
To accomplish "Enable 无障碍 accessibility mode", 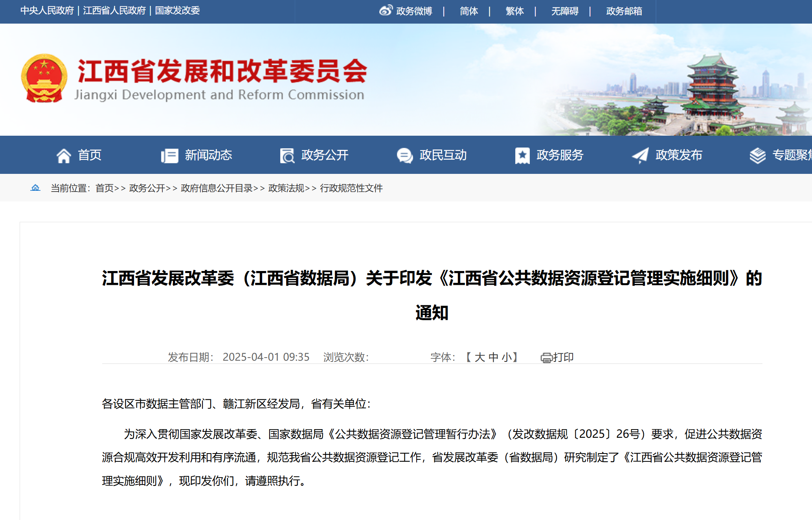I will pyautogui.click(x=564, y=11).
